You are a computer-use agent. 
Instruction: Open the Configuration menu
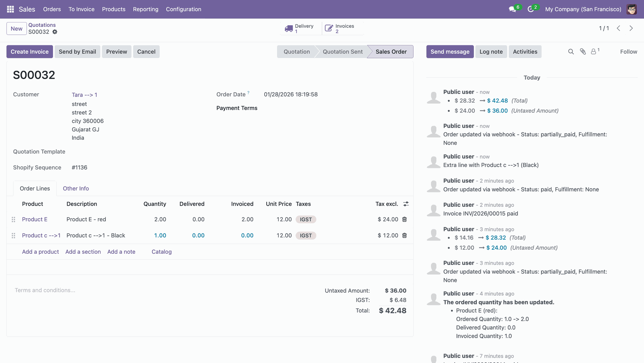[183, 9]
